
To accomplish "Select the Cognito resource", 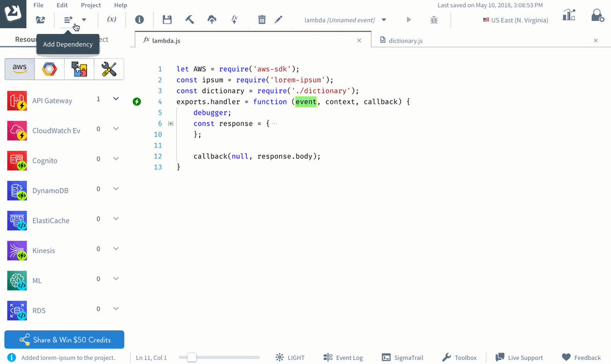I will (45, 161).
